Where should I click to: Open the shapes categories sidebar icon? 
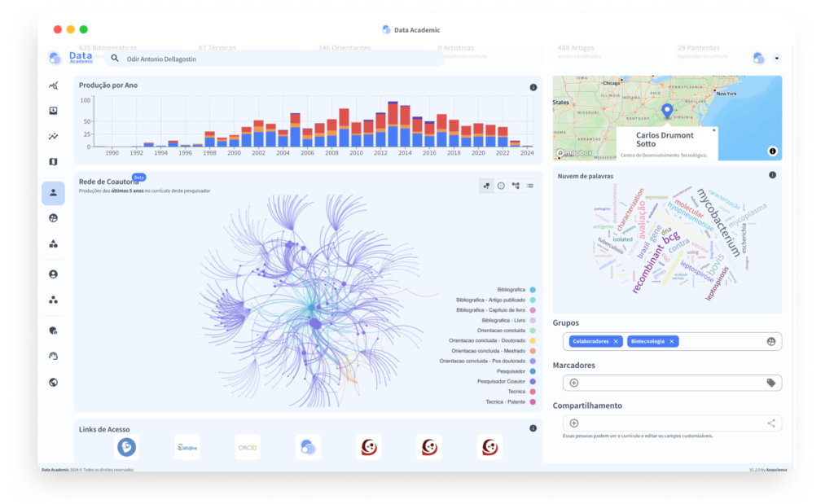pyautogui.click(x=53, y=243)
